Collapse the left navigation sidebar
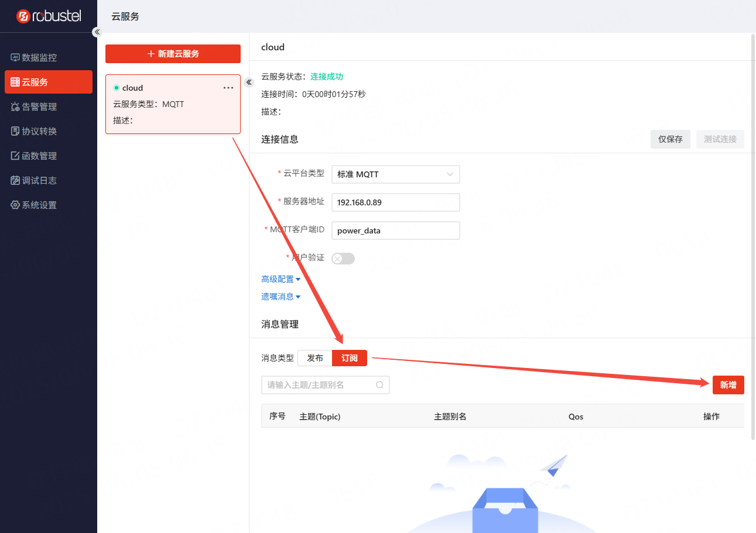The height and width of the screenshot is (533, 756). pos(97,32)
